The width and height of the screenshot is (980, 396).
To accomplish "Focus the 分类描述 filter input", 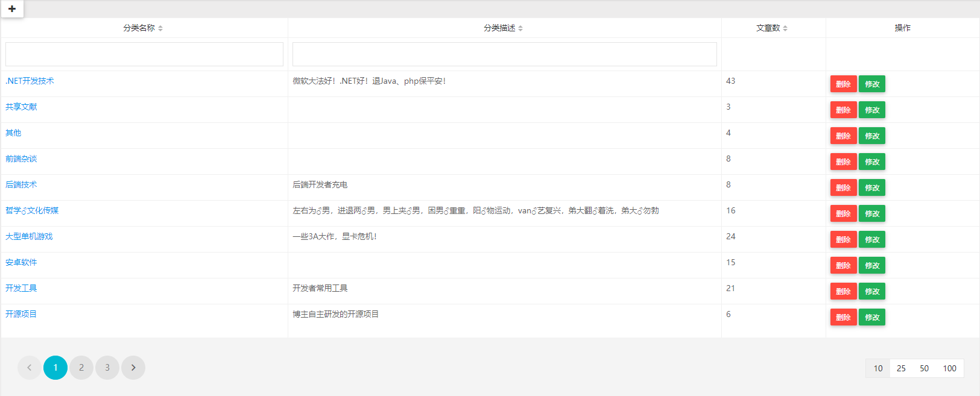I will [x=505, y=54].
